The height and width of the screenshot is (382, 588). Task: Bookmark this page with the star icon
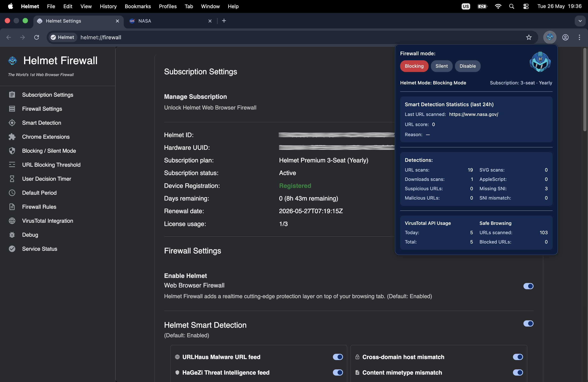click(x=529, y=37)
